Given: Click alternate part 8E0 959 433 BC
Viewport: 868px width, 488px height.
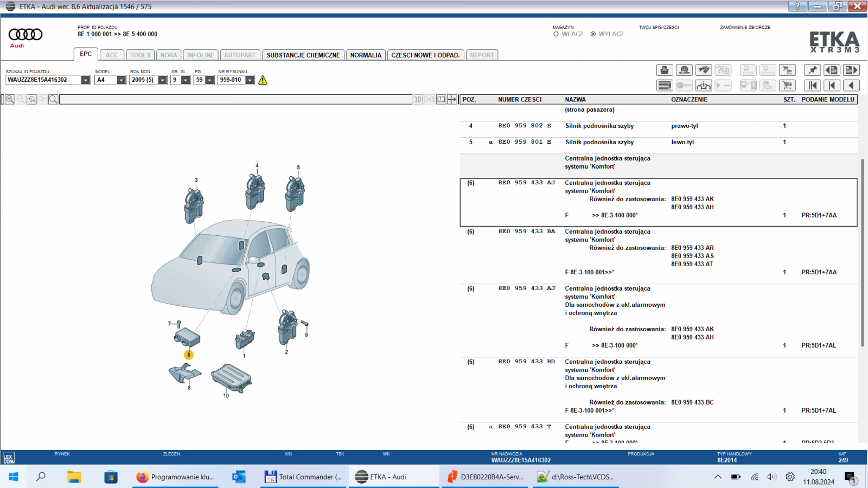Looking at the screenshot, I should [x=692, y=402].
